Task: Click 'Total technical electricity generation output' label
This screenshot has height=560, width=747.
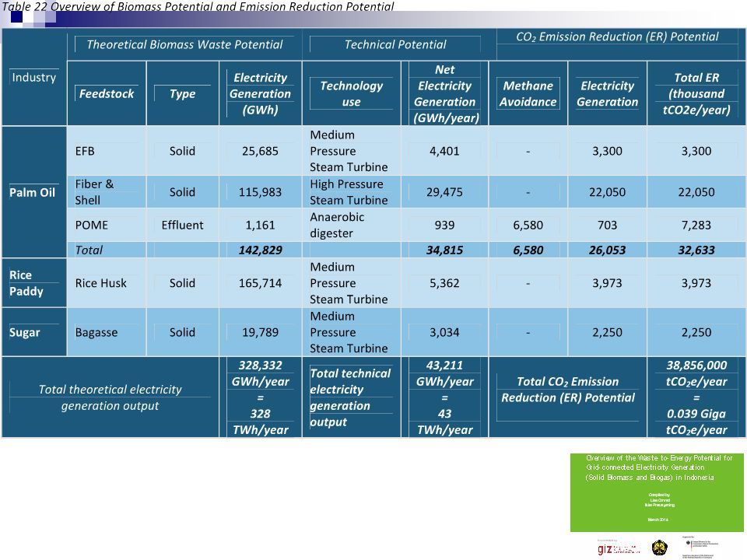Action: click(x=351, y=397)
